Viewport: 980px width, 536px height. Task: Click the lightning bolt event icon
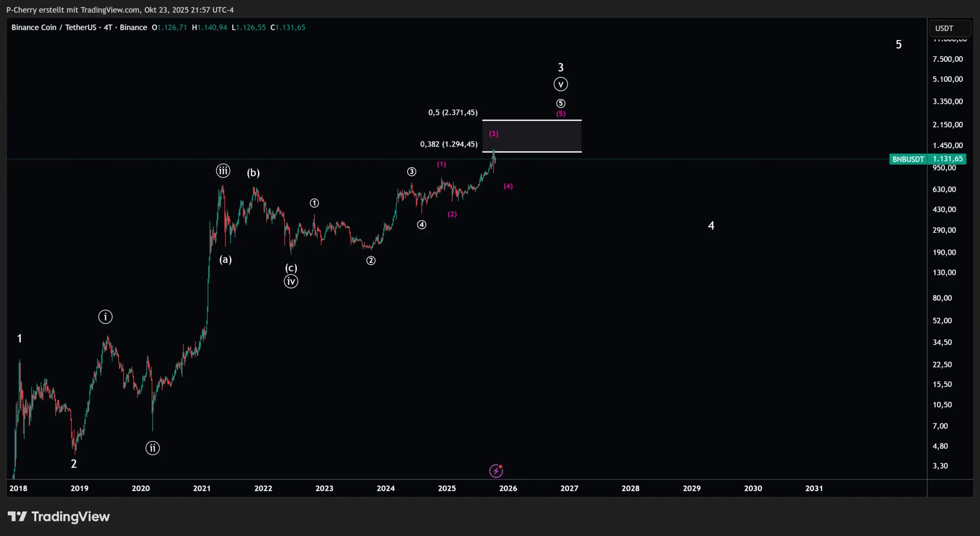click(x=496, y=471)
